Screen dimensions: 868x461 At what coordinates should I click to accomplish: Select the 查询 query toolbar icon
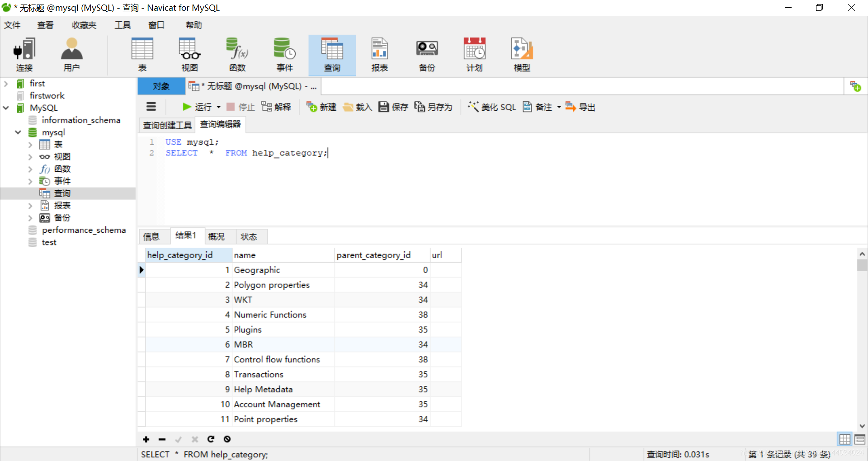click(x=332, y=55)
